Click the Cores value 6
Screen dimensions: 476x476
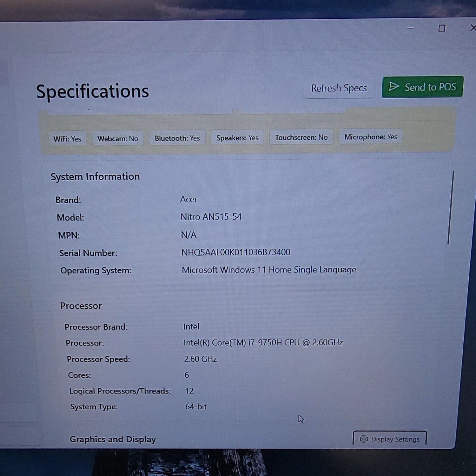pos(187,375)
